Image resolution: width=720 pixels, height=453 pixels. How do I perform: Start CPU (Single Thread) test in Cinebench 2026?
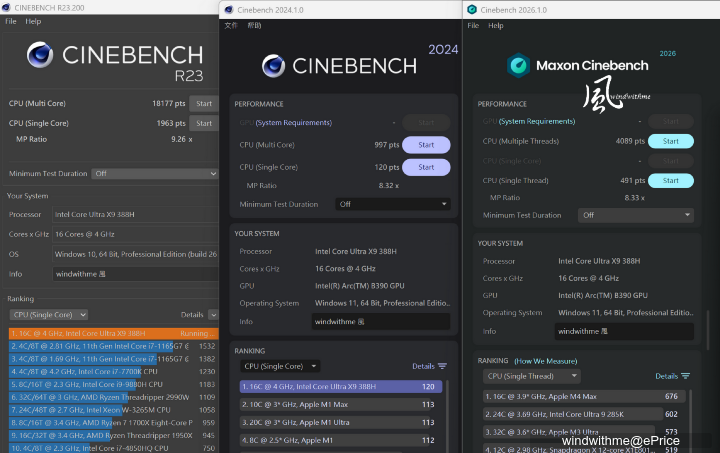(670, 181)
